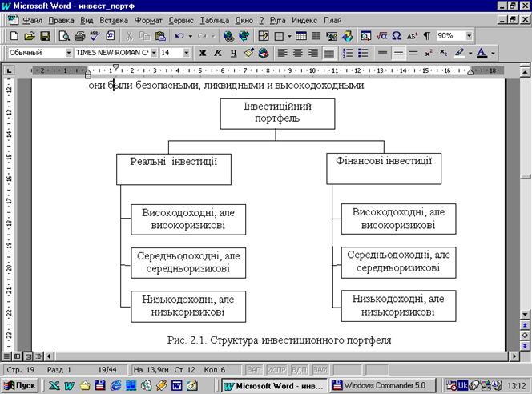Click the superscript x² icon

[428, 54]
